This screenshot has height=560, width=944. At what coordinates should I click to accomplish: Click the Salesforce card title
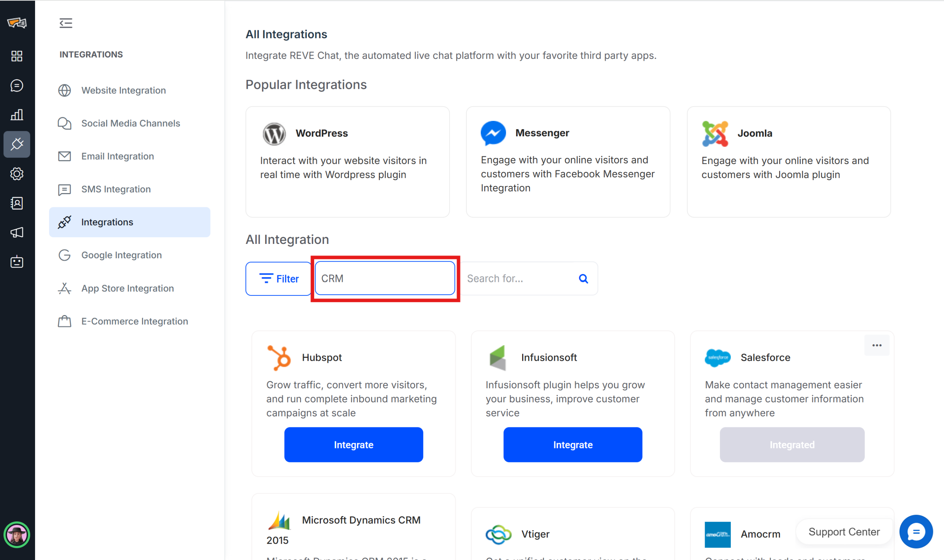pyautogui.click(x=766, y=358)
